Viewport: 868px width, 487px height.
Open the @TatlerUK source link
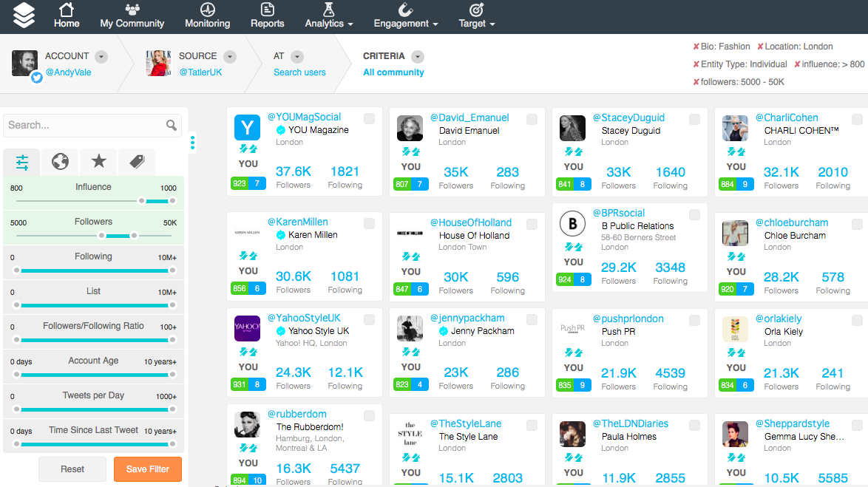pyautogui.click(x=200, y=72)
